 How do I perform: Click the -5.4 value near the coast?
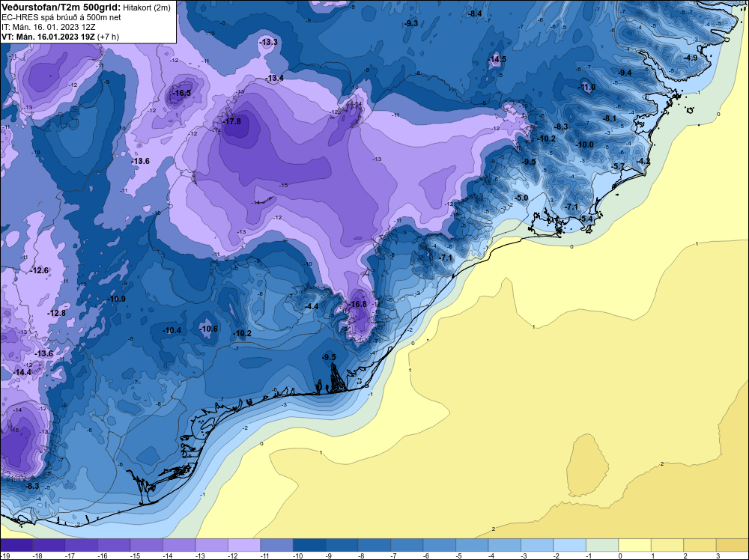tap(586, 219)
